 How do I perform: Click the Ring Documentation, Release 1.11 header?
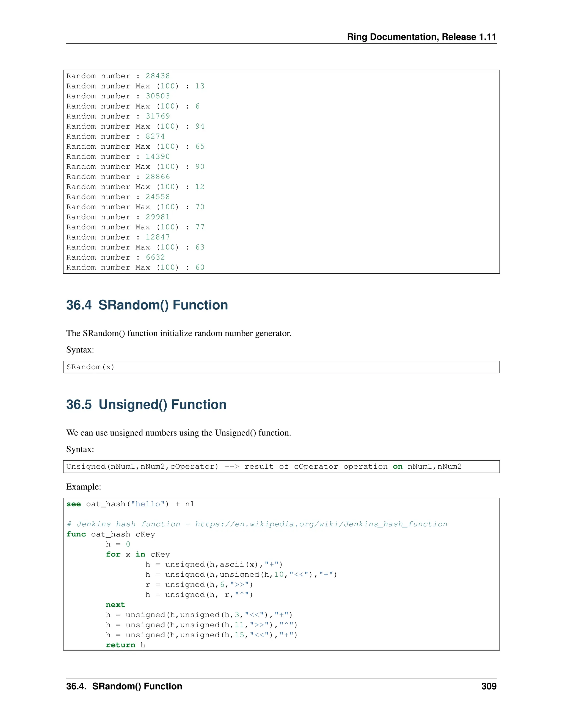[421, 37]
